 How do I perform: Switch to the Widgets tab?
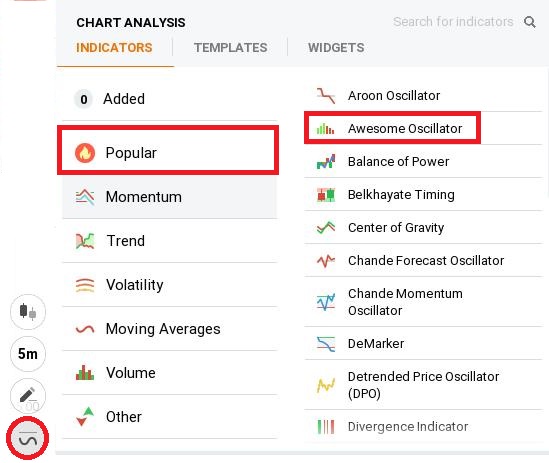click(x=336, y=48)
